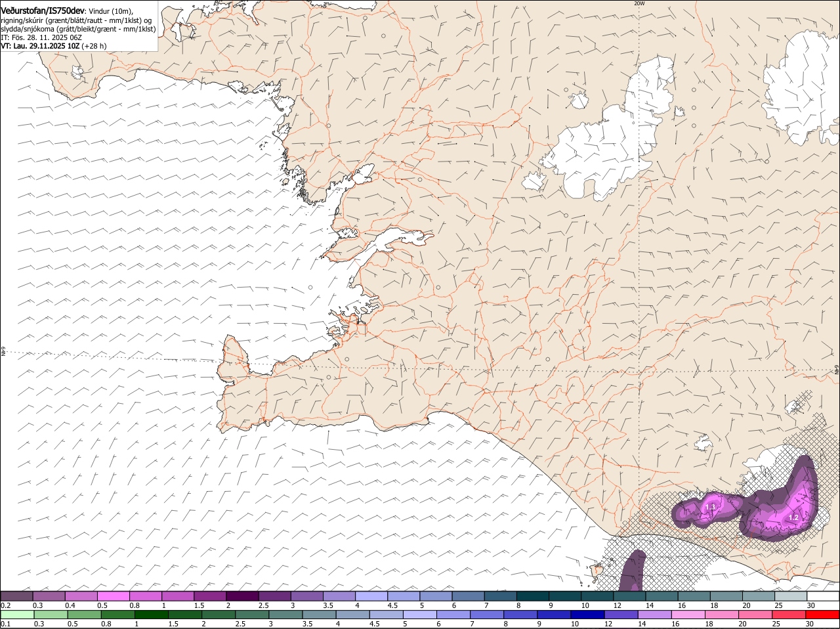This screenshot has width=840, height=629.
Task: Click the 20 grey swatch in the upper scale
Action: click(758, 596)
